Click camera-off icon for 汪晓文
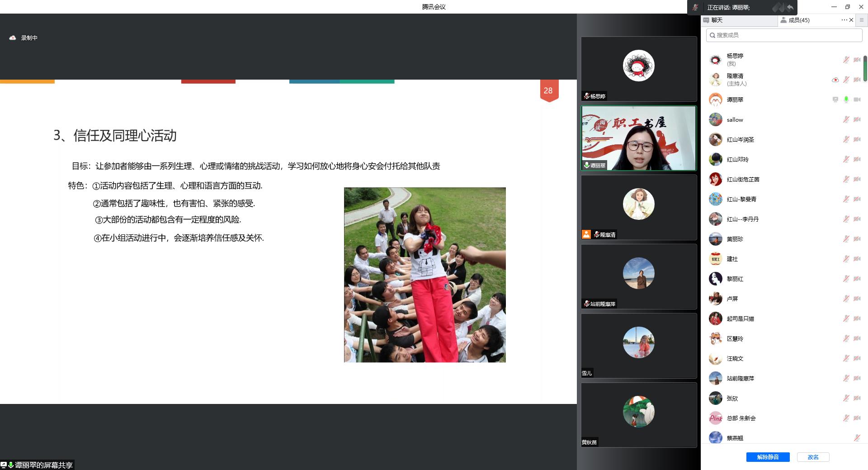 click(x=857, y=358)
